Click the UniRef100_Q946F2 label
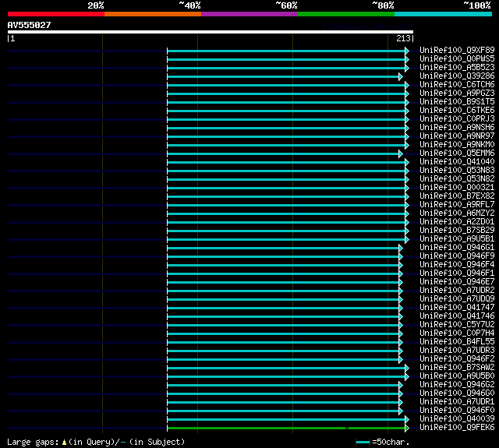 [x=457, y=359]
